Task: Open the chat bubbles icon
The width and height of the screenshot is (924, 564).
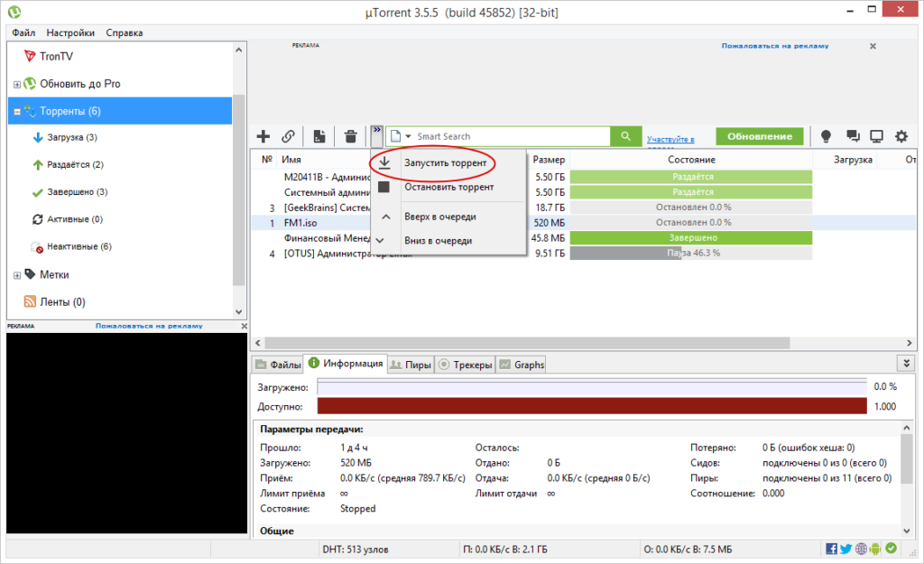Action: [x=852, y=136]
